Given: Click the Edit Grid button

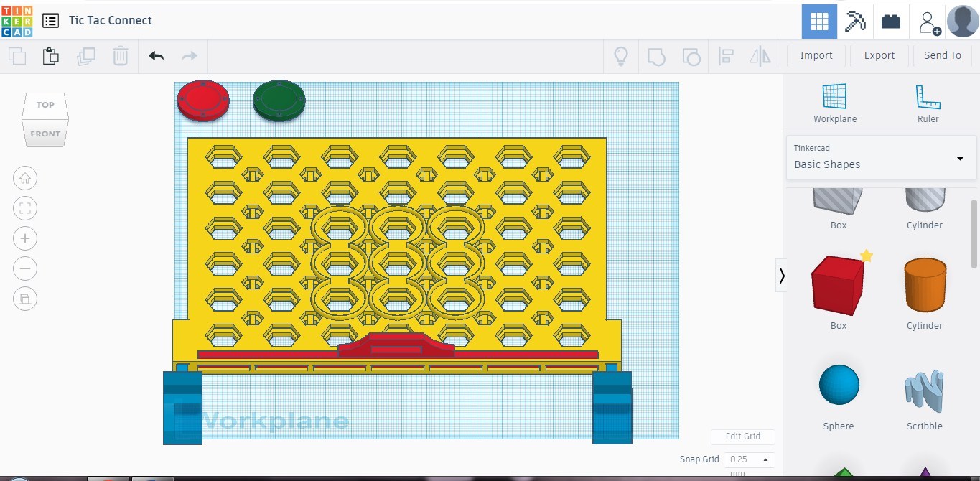Looking at the screenshot, I should click(743, 436).
